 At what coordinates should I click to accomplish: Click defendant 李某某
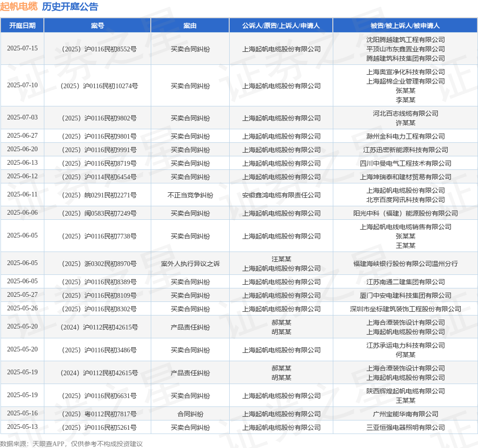click(406, 100)
